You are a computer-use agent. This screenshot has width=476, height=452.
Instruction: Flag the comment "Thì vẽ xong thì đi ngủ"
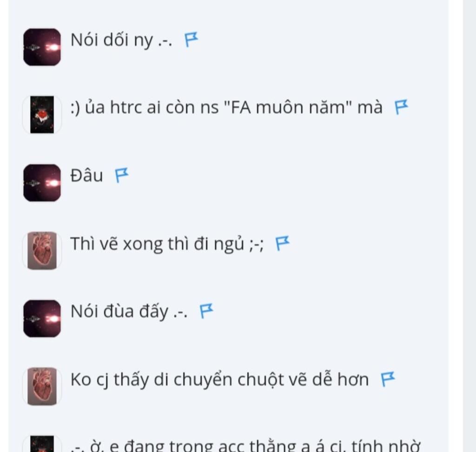282,243
